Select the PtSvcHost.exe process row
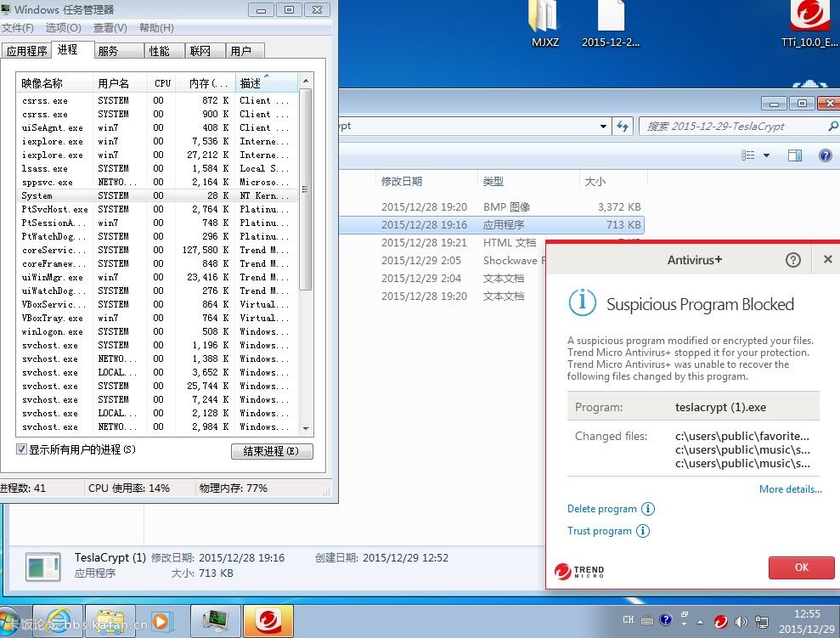 [x=157, y=209]
